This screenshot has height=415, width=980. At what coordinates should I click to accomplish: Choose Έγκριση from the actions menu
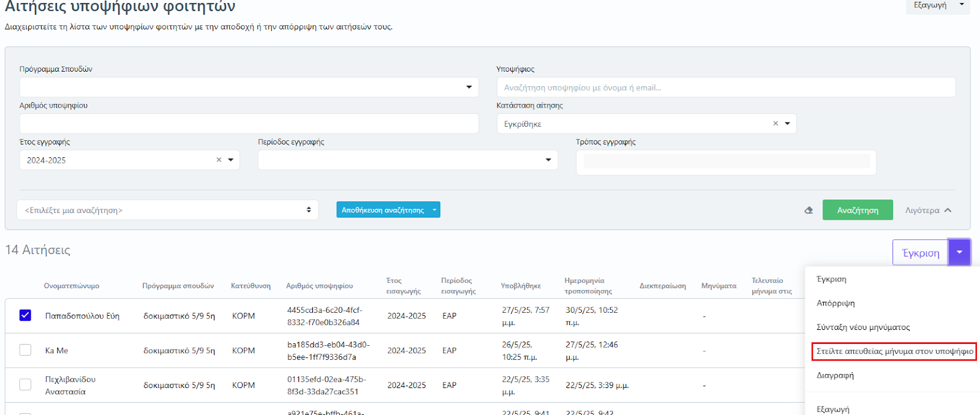pyautogui.click(x=831, y=279)
